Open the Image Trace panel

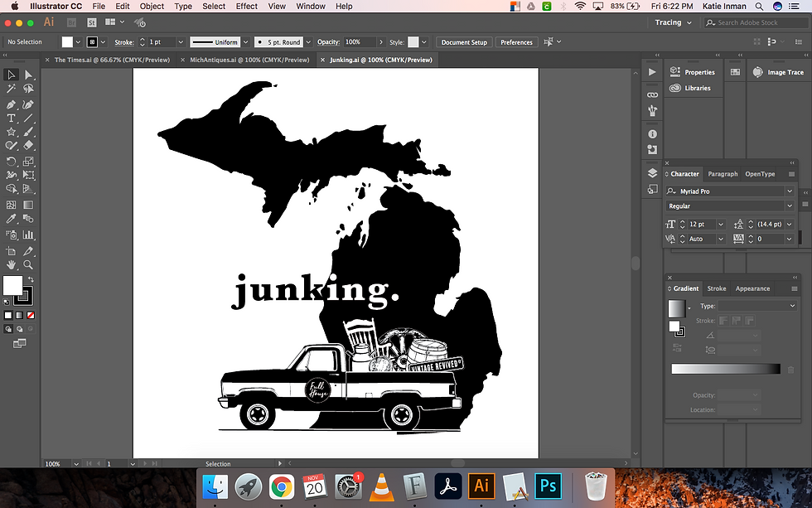778,72
